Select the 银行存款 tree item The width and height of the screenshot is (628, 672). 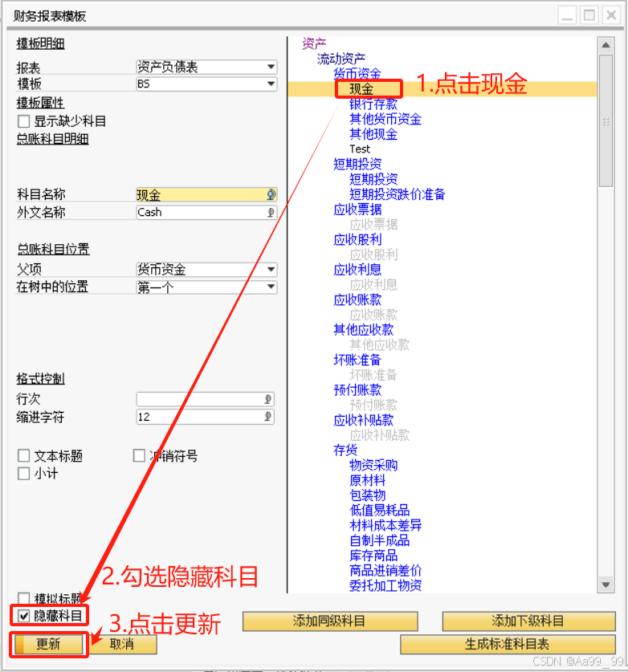click(x=373, y=104)
